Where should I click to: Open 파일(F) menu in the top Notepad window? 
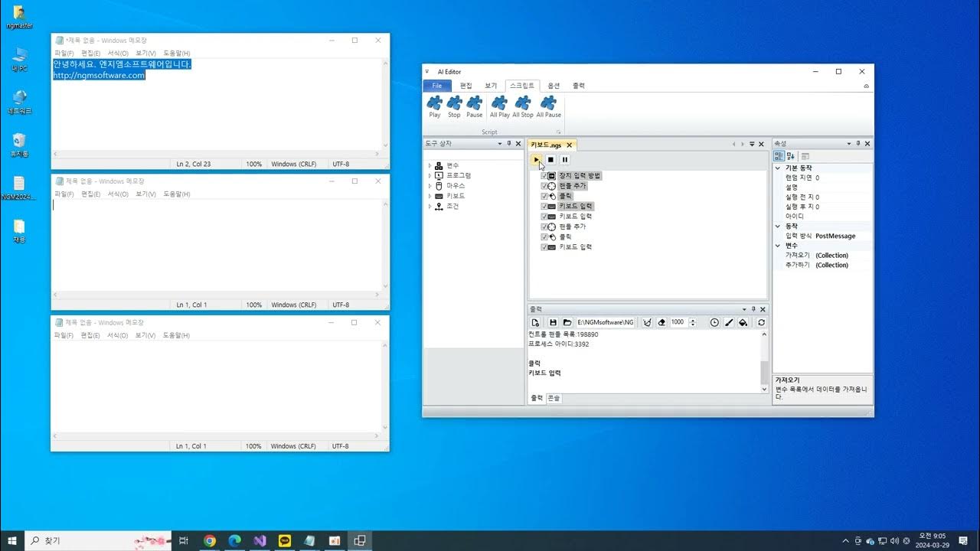(x=64, y=53)
